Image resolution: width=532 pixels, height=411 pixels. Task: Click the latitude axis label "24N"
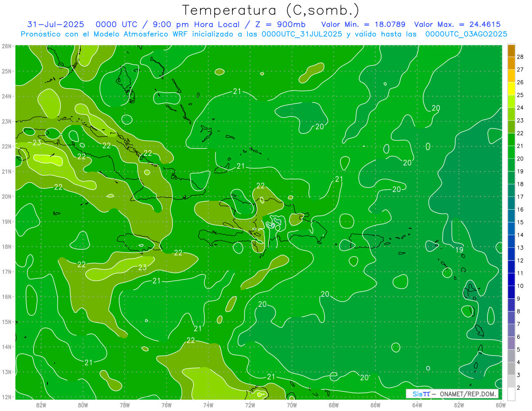tap(7, 96)
